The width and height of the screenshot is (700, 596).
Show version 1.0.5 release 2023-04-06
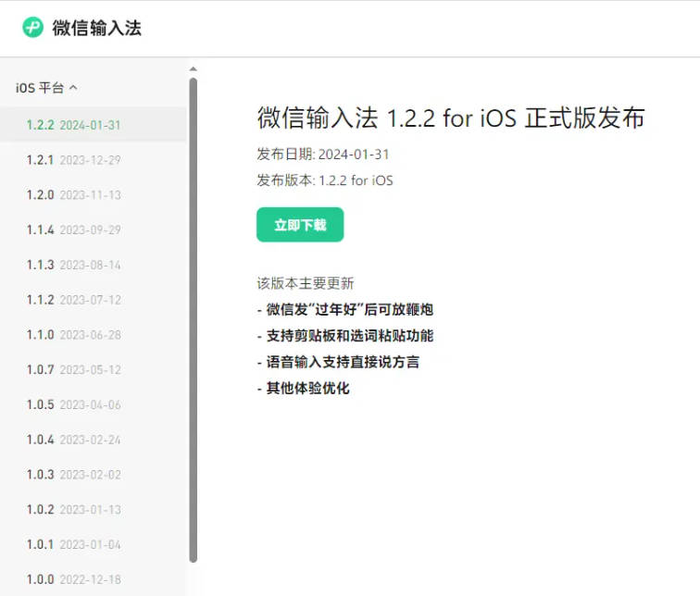[x=94, y=404]
